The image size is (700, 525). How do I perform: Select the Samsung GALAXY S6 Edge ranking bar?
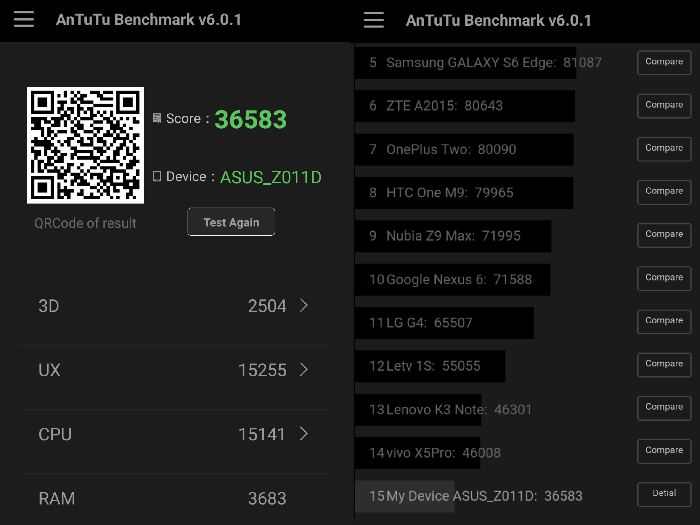pos(465,62)
